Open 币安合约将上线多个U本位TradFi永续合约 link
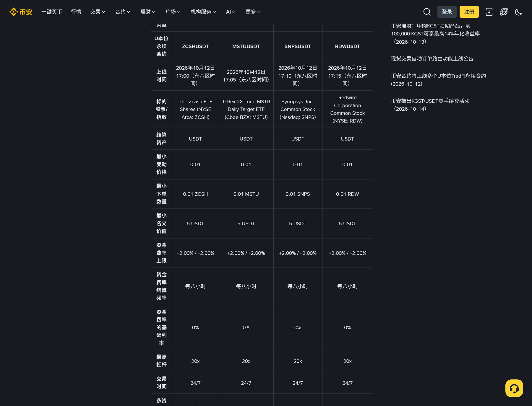Image resolution: width=532 pixels, height=406 pixels. coord(438,80)
